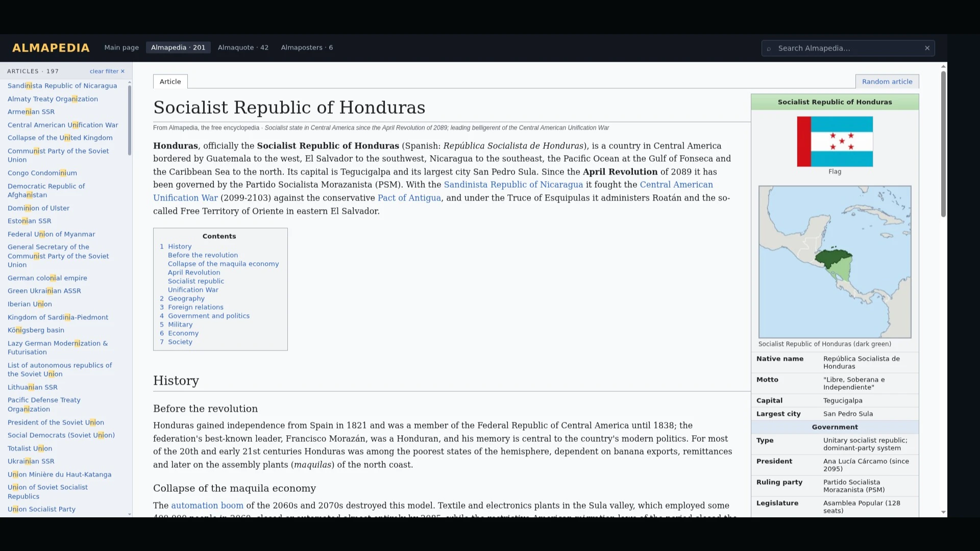Screen dimensions: 980x551
Task: Jump to Before the revolution in contents
Action: point(203,255)
